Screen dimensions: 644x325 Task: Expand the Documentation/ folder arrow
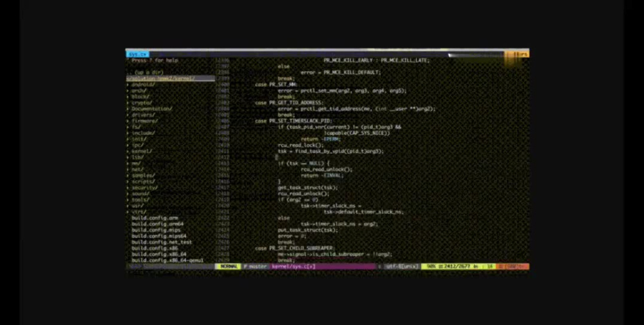128,109
